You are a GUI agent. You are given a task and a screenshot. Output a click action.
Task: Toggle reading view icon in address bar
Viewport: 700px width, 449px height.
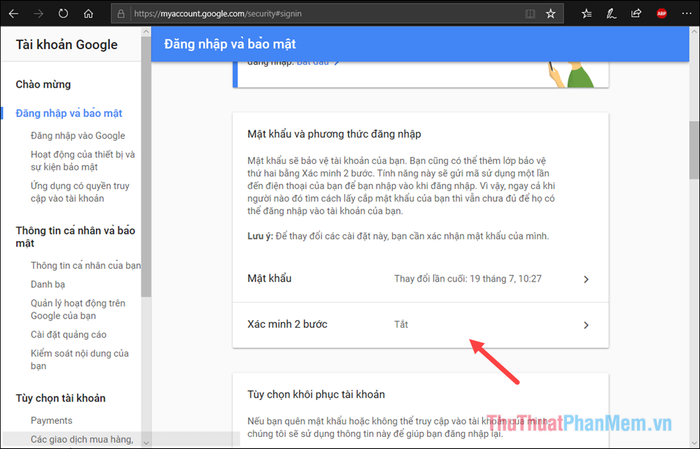pyautogui.click(x=530, y=14)
